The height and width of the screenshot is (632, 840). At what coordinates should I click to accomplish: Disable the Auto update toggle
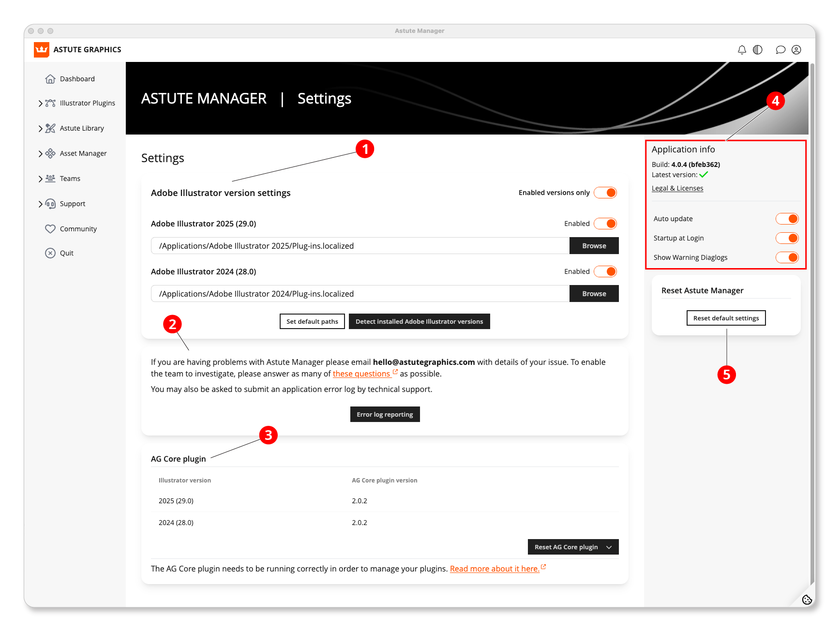tap(787, 218)
